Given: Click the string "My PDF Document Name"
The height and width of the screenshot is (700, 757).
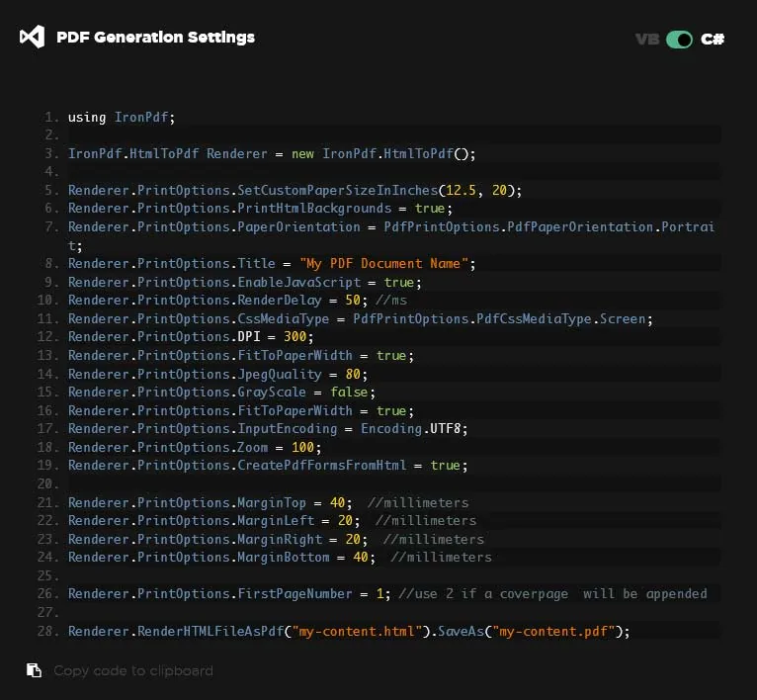Looking at the screenshot, I should click(383, 264).
